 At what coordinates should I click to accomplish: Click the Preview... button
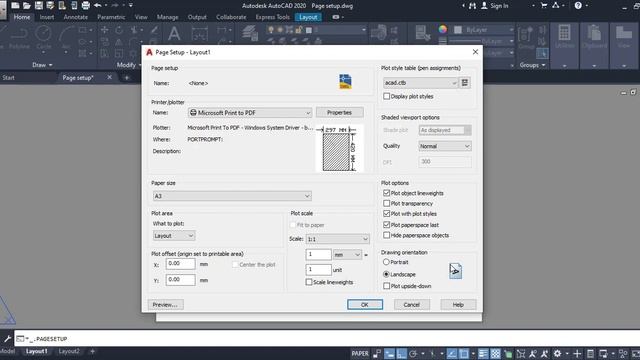[x=165, y=304]
